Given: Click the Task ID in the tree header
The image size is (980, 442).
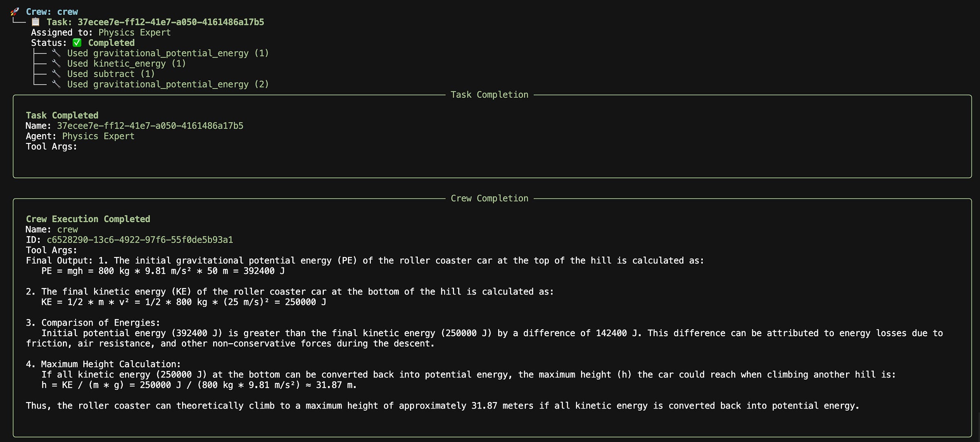Looking at the screenshot, I should click(x=171, y=22).
